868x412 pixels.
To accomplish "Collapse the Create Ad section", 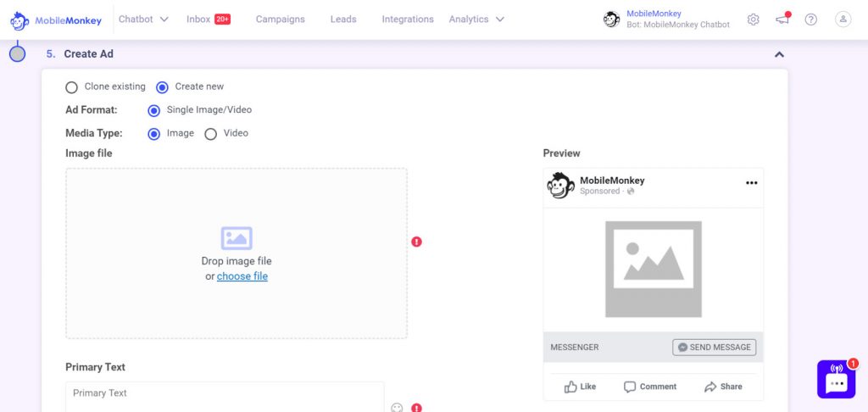I will pos(779,54).
